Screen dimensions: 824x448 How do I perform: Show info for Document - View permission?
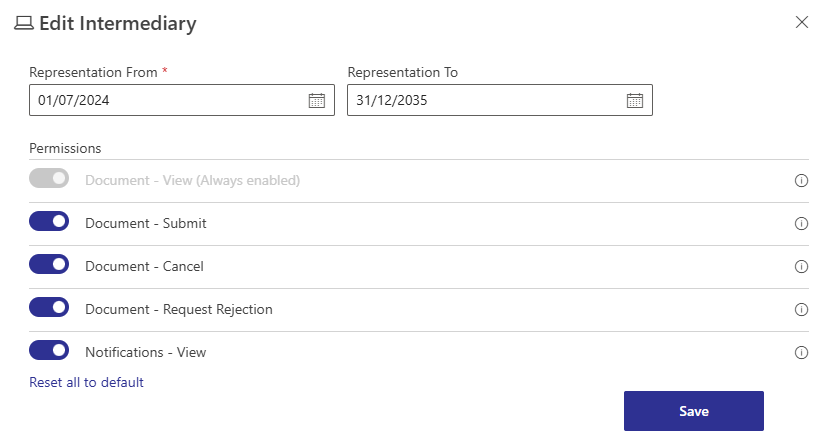click(x=801, y=181)
